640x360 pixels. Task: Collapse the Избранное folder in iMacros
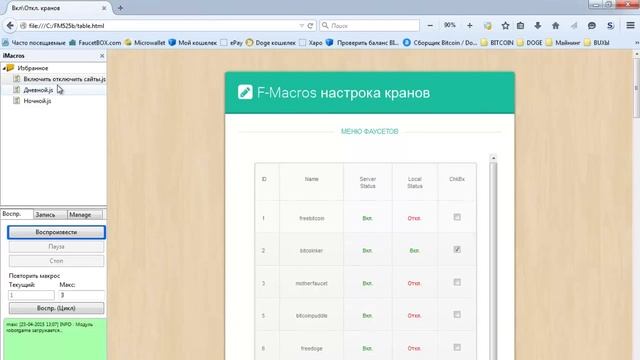[x=4, y=68]
